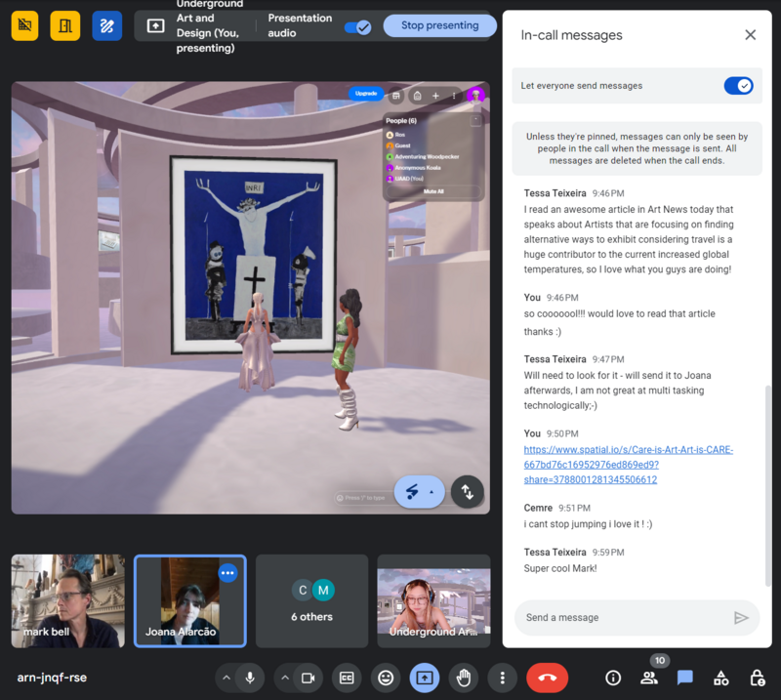781x700 pixels.
Task: Show the people list with 10 participants
Action: (x=649, y=678)
